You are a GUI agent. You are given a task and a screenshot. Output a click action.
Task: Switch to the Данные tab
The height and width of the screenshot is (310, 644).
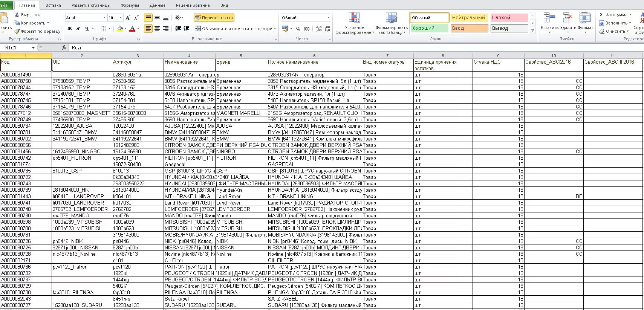[157, 5]
